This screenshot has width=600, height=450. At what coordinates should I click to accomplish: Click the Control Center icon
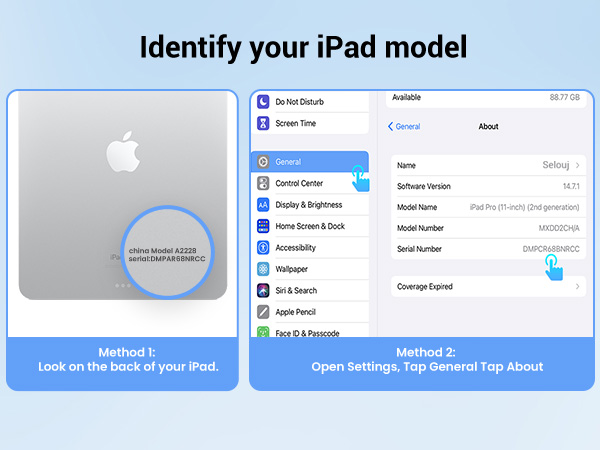(263, 183)
